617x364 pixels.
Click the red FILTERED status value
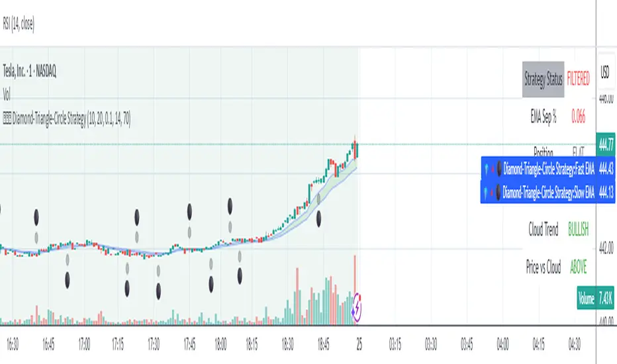coord(577,79)
